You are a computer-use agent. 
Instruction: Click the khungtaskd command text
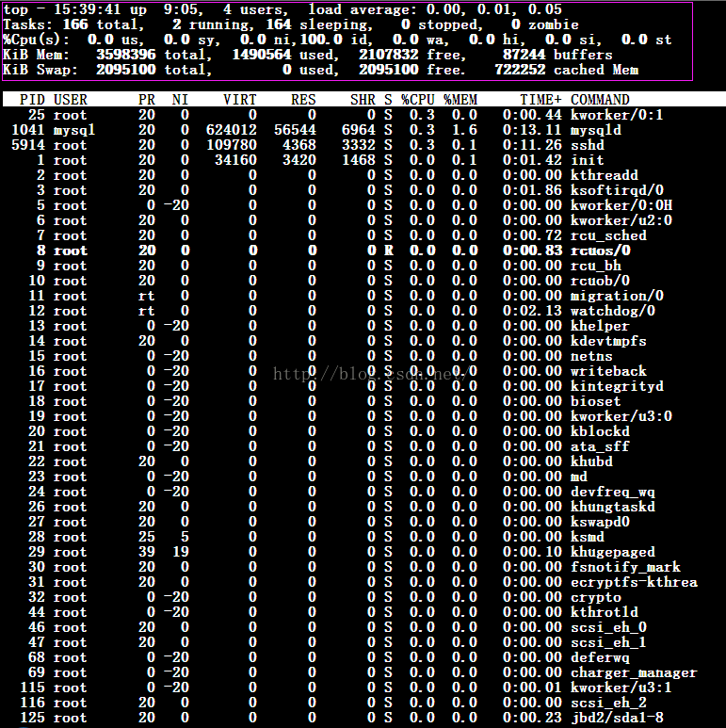613,507
